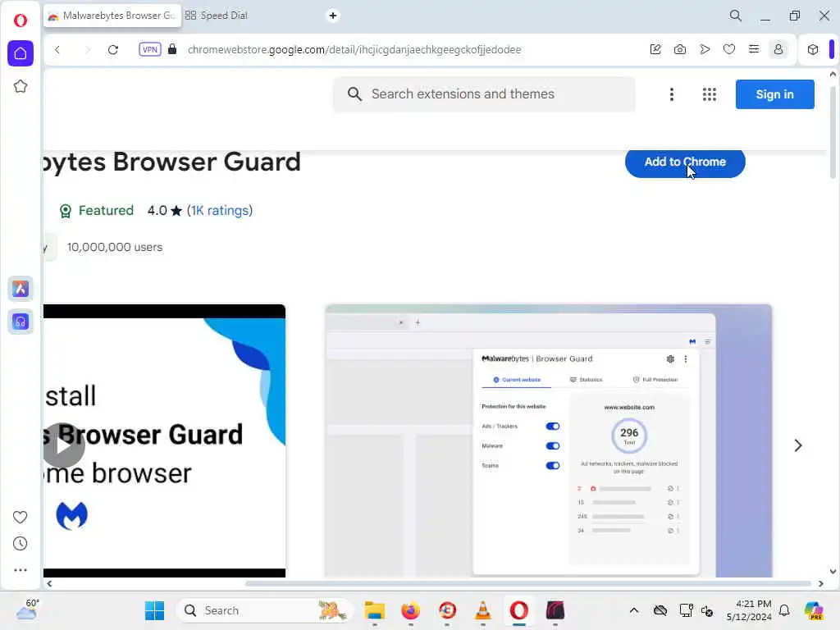Play the Browser Guard install video
840x630 pixels.
64,445
